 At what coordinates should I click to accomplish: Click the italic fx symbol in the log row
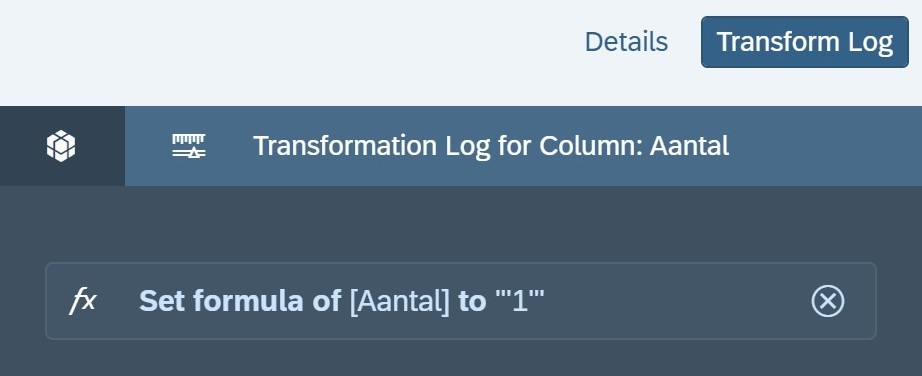[83, 301]
